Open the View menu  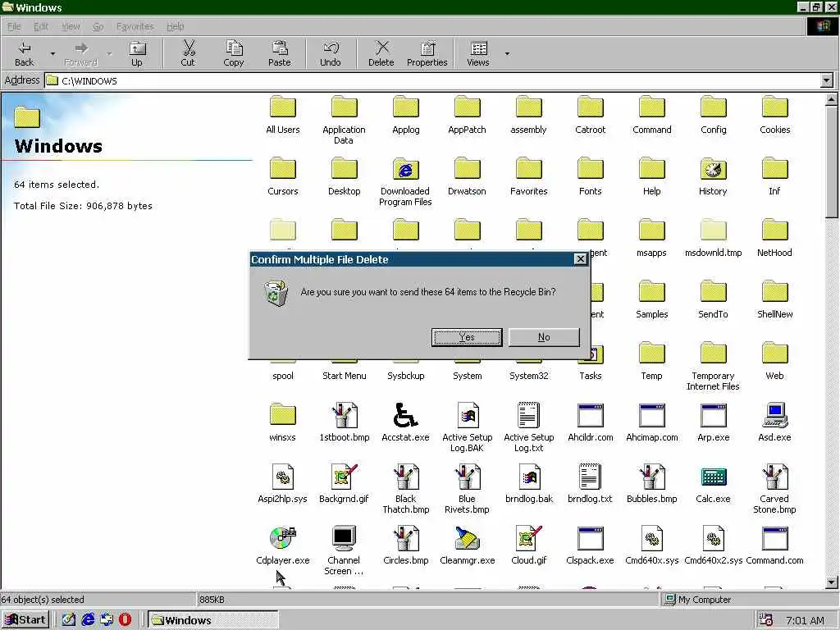71,26
